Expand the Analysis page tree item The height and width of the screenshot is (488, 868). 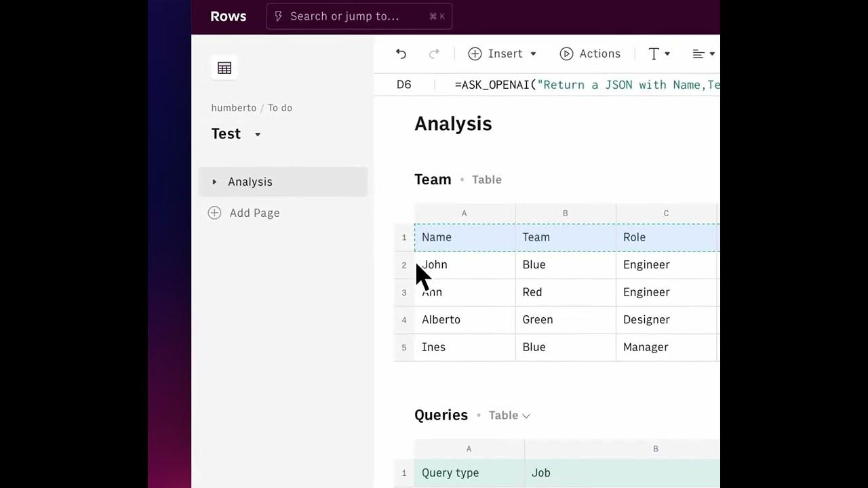[x=214, y=182]
